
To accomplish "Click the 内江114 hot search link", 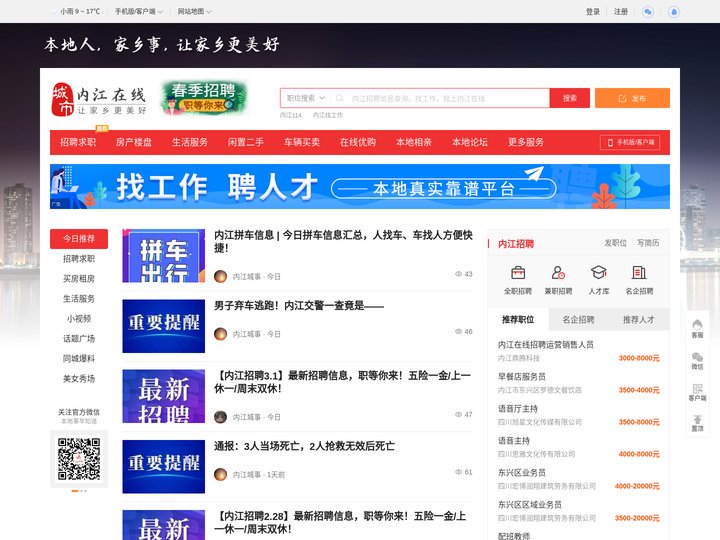I will pyautogui.click(x=291, y=115).
